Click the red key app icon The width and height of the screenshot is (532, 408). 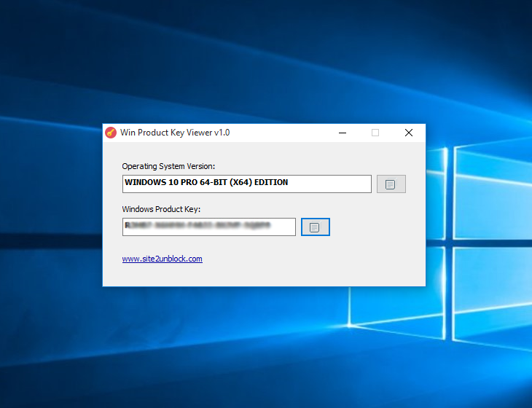click(111, 133)
